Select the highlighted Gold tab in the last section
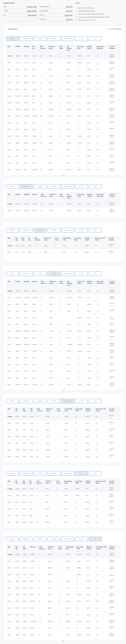This screenshot has width=126, height=644. pos(95,539)
